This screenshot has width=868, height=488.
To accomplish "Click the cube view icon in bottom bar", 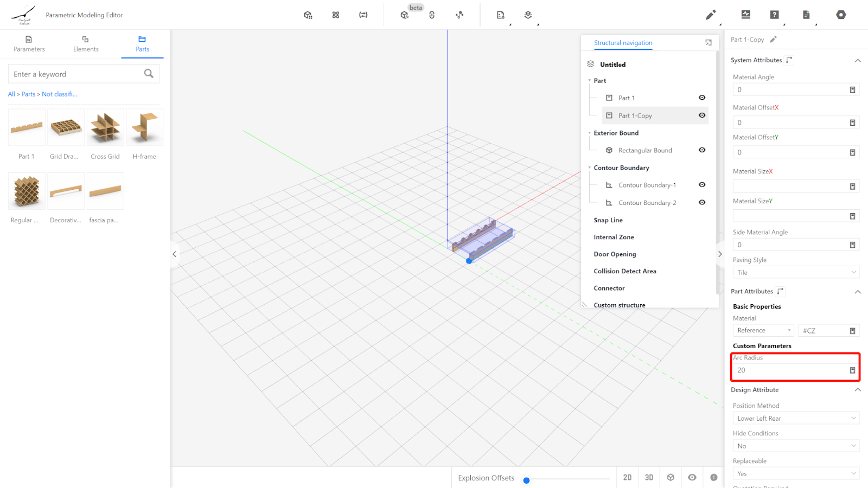I will (x=671, y=478).
